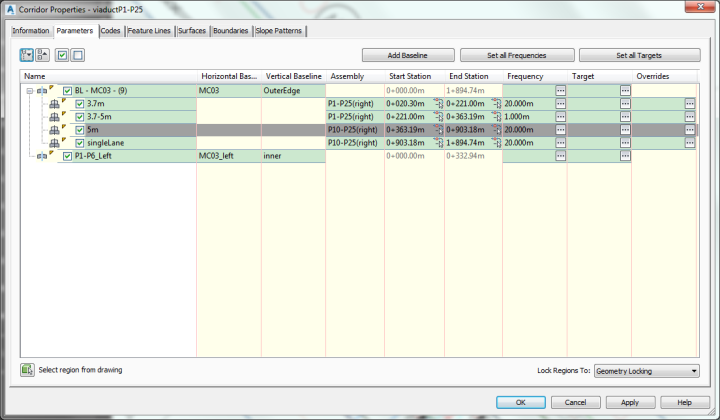
Task: Toggle the 3.7m region checkbox
Action: click(x=80, y=104)
